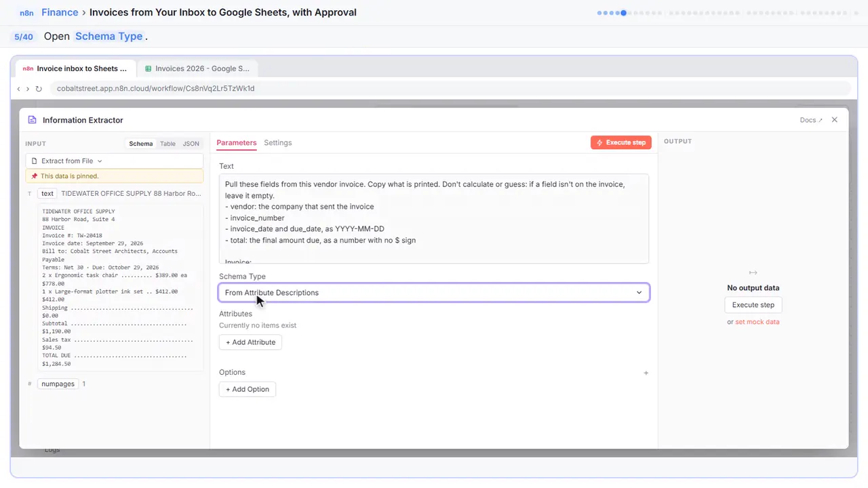Open the Schema Type dropdown

pos(434,293)
